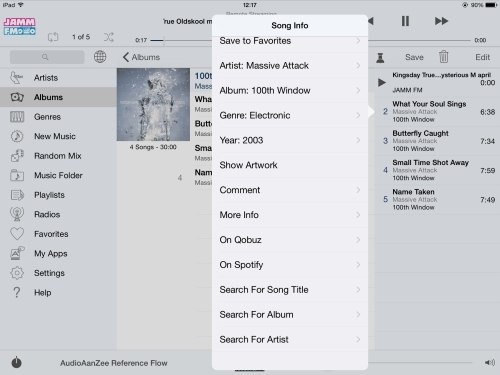This screenshot has height=375, width=500.
Task: Choose Show Artwork
Action: (x=290, y=165)
